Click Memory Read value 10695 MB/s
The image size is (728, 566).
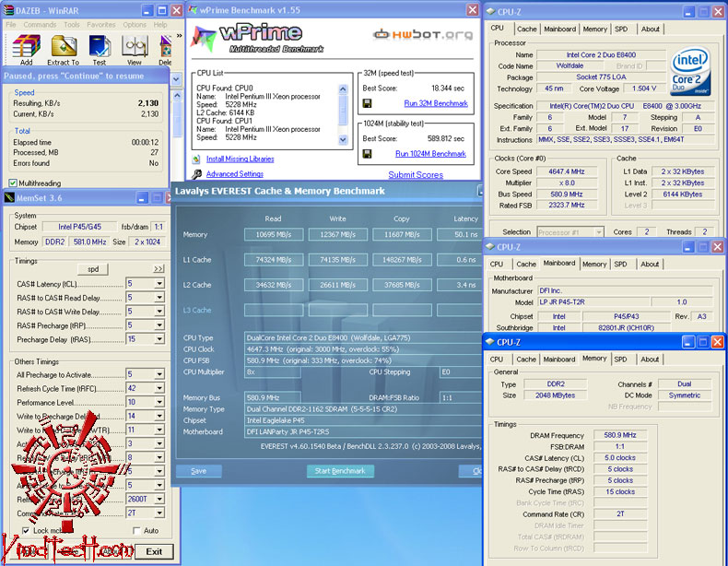[274, 234]
